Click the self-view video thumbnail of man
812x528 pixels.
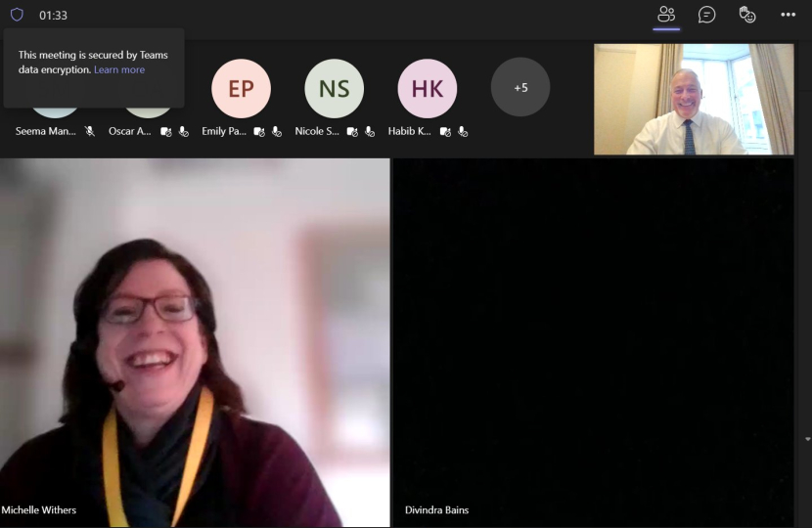[x=694, y=99]
